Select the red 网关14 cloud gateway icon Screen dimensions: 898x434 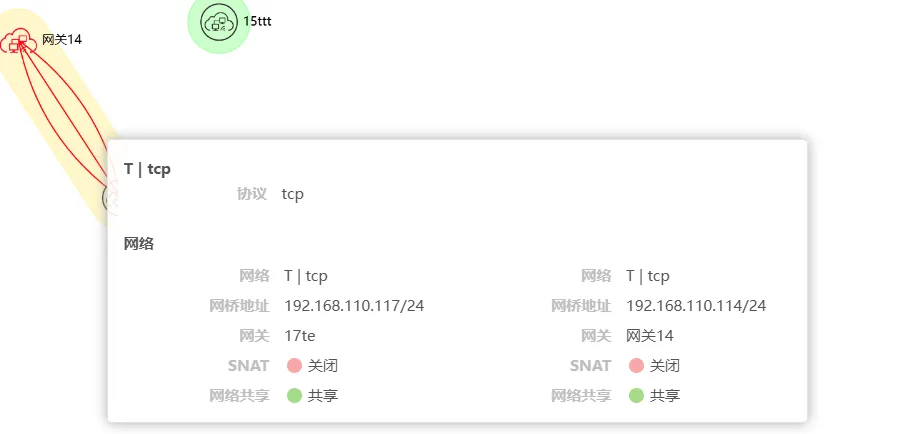[x=18, y=41]
